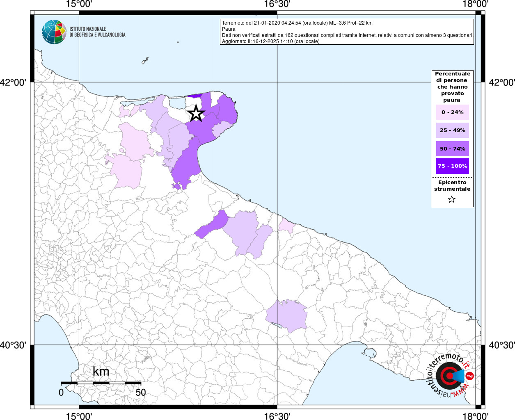The image size is (515, 420).
Task: Select the 0 - 24% legend swatch
Action: click(452, 112)
